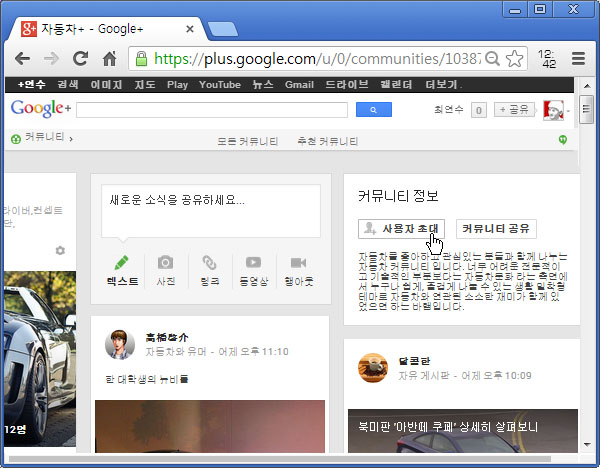Expand the 커뮤니티 navigation menu
Image resolution: width=600 pixels, height=468 pixels.
pos(42,137)
